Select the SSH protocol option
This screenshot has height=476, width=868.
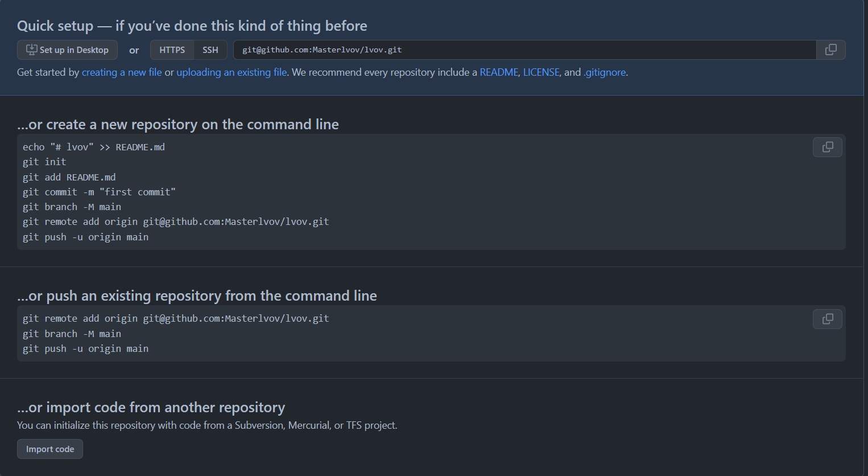click(210, 50)
